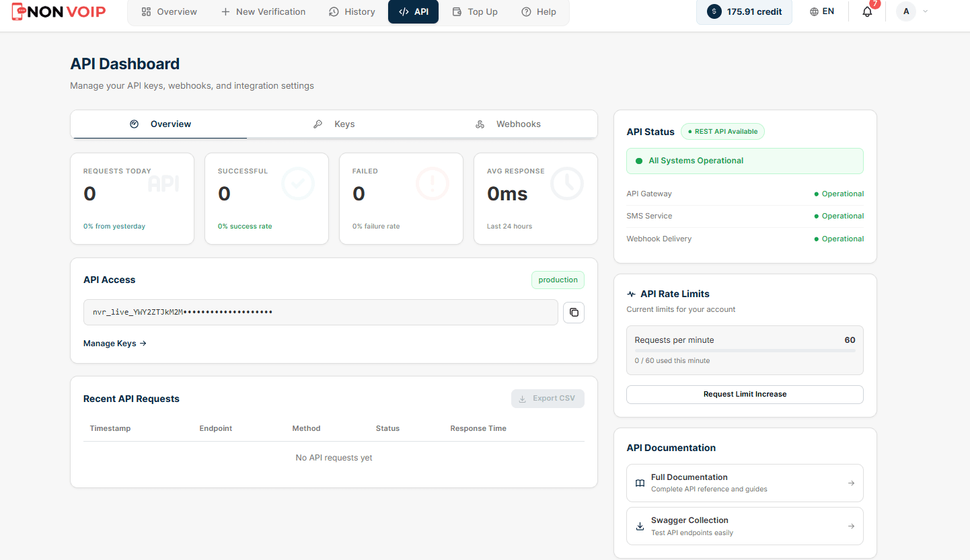Open notifications bell with 7 badge
Image resolution: width=970 pixels, height=560 pixels.
868,11
